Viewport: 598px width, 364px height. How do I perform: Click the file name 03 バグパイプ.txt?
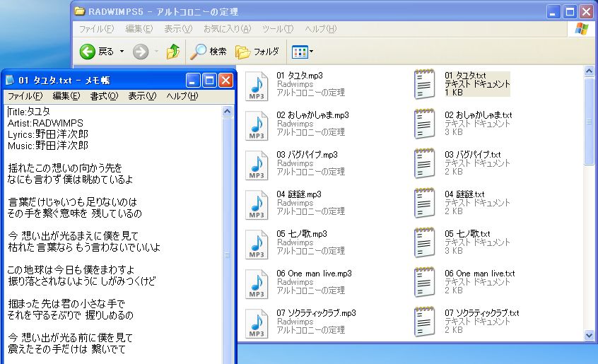click(472, 155)
